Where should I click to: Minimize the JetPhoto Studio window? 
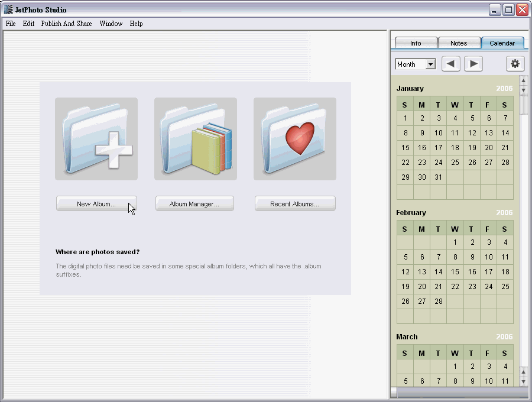pos(495,10)
